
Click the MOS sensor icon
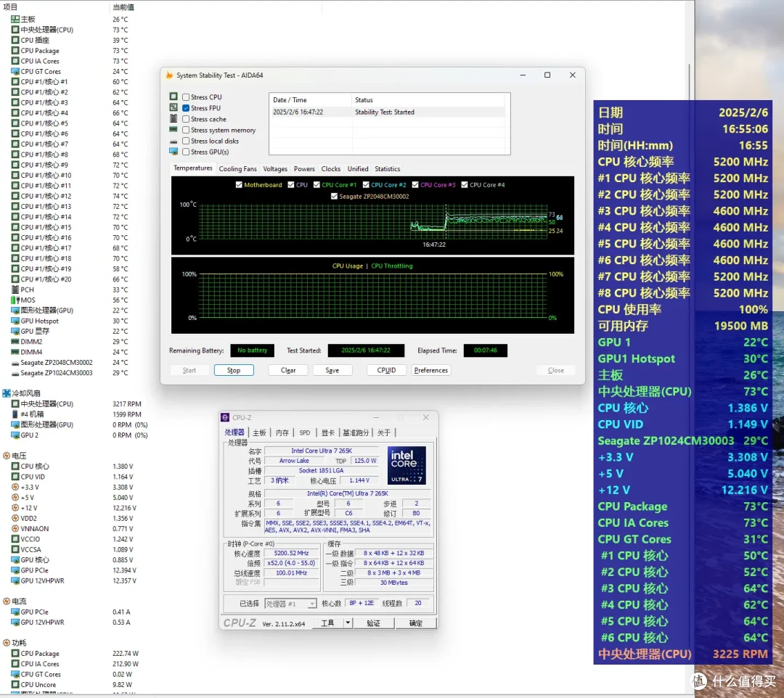pos(15,300)
